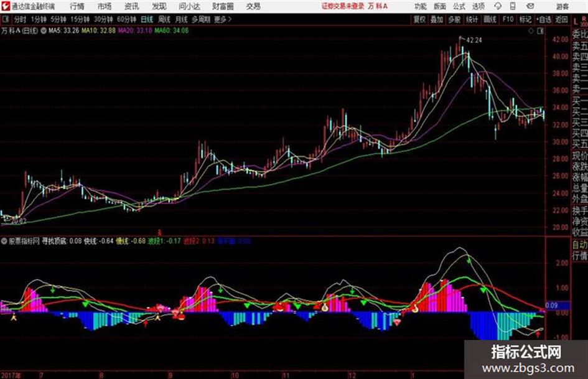Click the MA5: 33.26 label
The height and width of the screenshot is (379, 588).
click(63, 30)
